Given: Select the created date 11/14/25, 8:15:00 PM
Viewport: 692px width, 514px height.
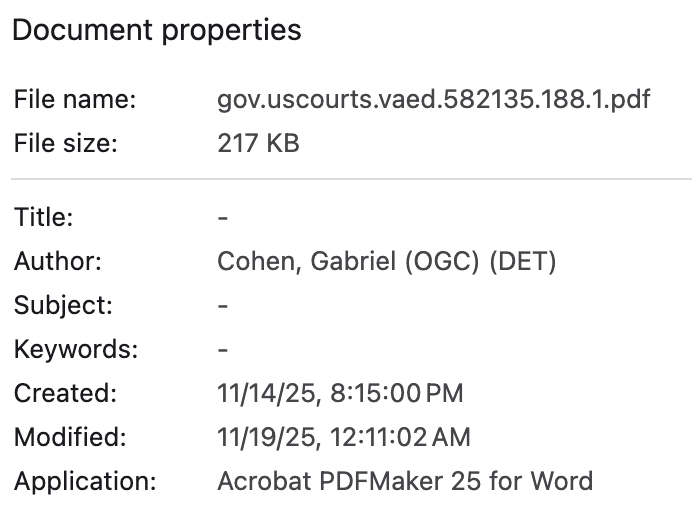Looking at the screenshot, I should (x=340, y=393).
